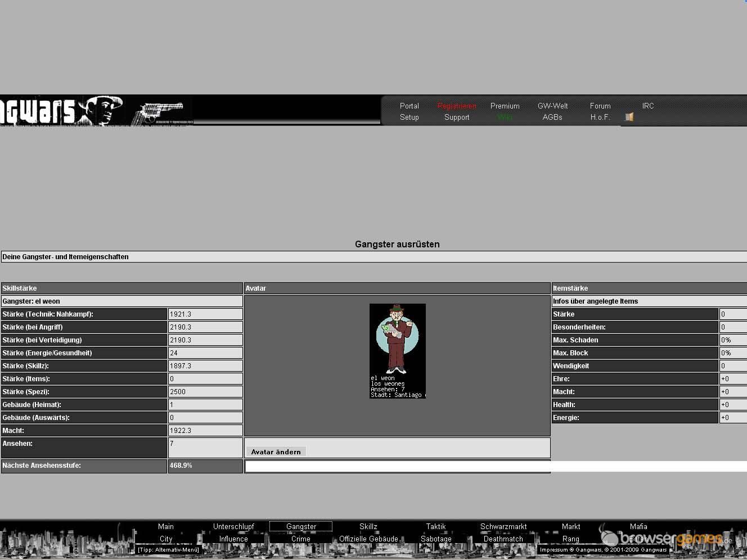The width and height of the screenshot is (747, 560).
Task: Click the door logout icon
Action: 629,117
